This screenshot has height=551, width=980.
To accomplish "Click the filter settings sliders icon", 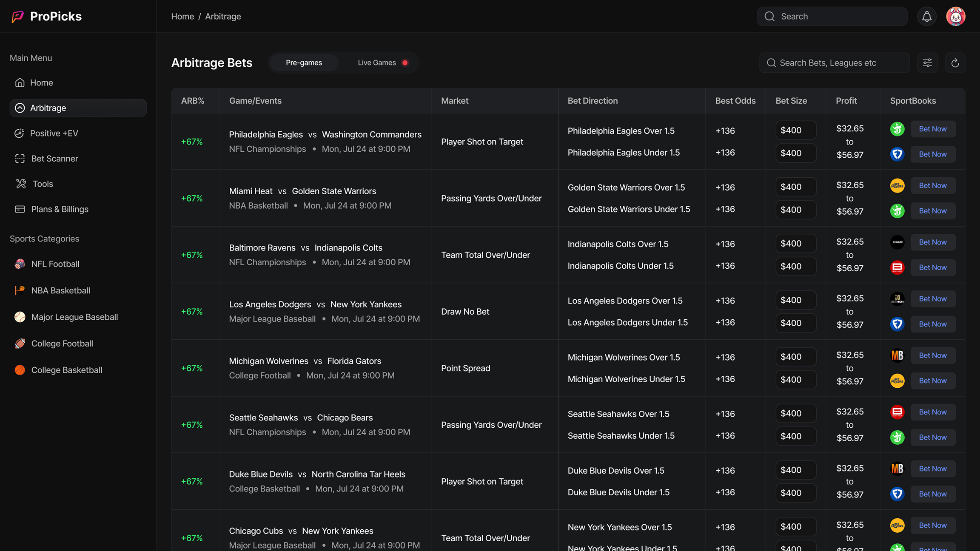I will click(927, 63).
